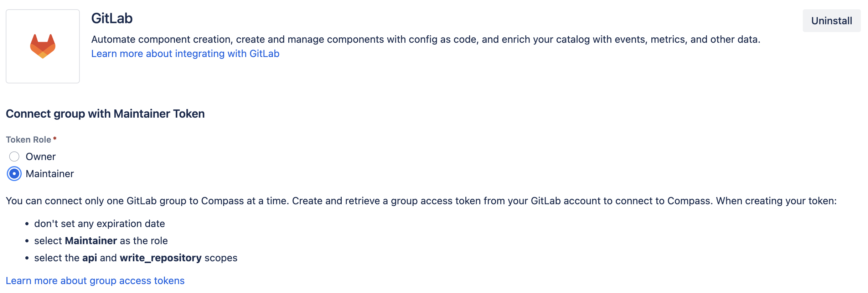The width and height of the screenshot is (868, 293).
Task: Click the bold "api" scope text
Action: [90, 258]
